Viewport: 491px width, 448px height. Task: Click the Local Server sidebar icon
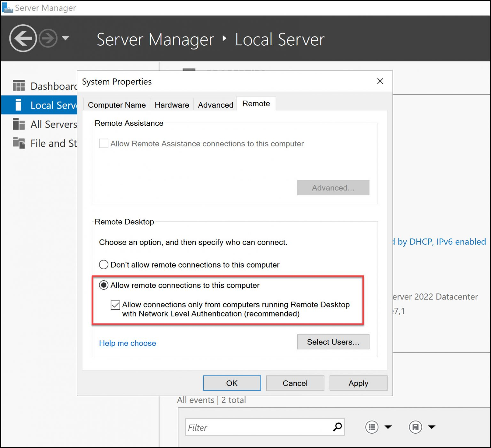19,105
